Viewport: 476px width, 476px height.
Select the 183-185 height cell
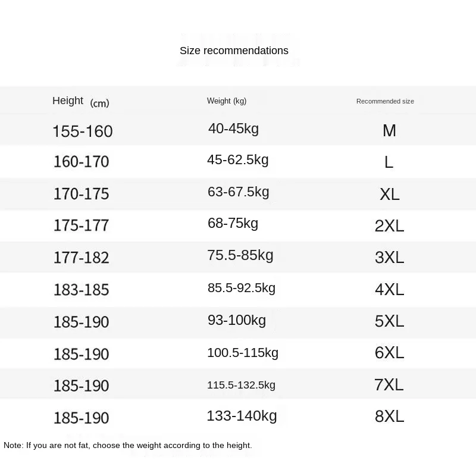pos(81,290)
